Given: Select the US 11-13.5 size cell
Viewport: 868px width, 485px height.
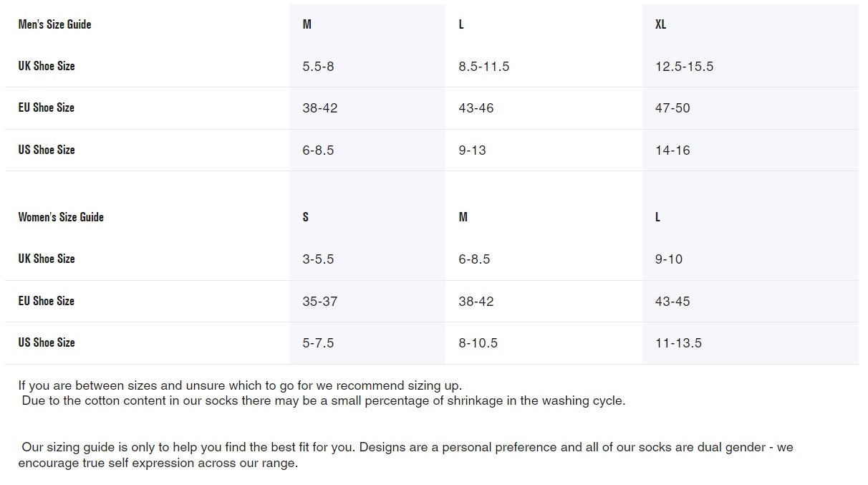Looking at the screenshot, I should [678, 343].
